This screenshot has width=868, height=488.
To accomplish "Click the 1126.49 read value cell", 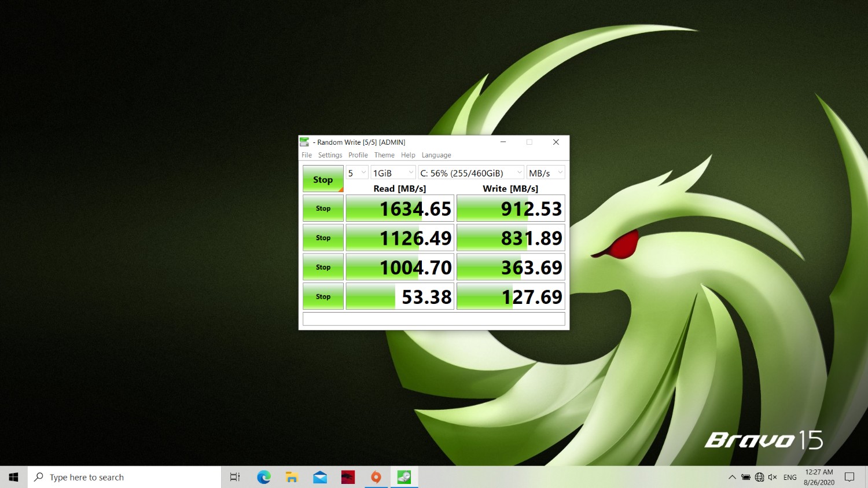I will tap(400, 238).
